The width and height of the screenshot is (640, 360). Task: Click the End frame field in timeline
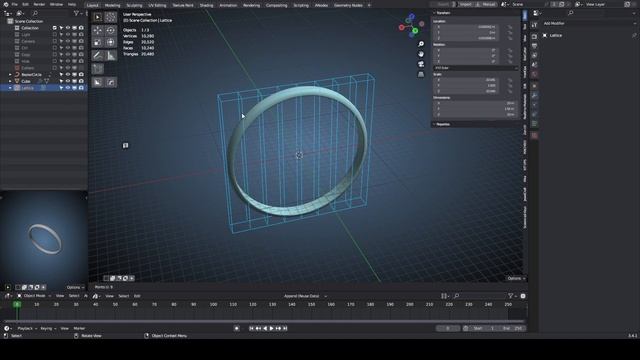point(513,328)
